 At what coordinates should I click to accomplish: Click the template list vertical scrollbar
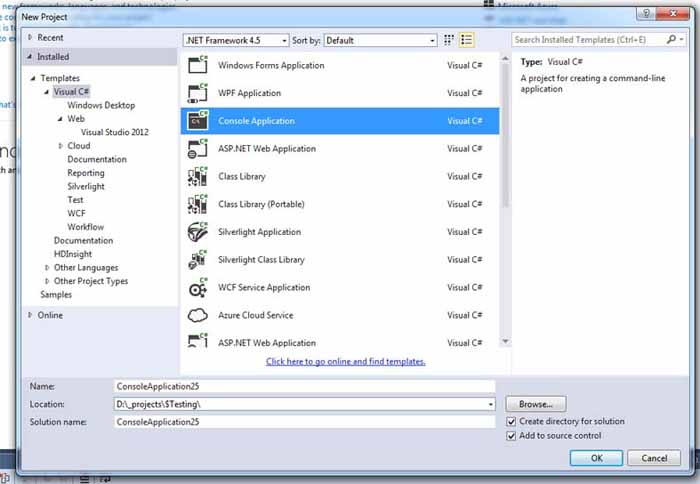coord(505,200)
